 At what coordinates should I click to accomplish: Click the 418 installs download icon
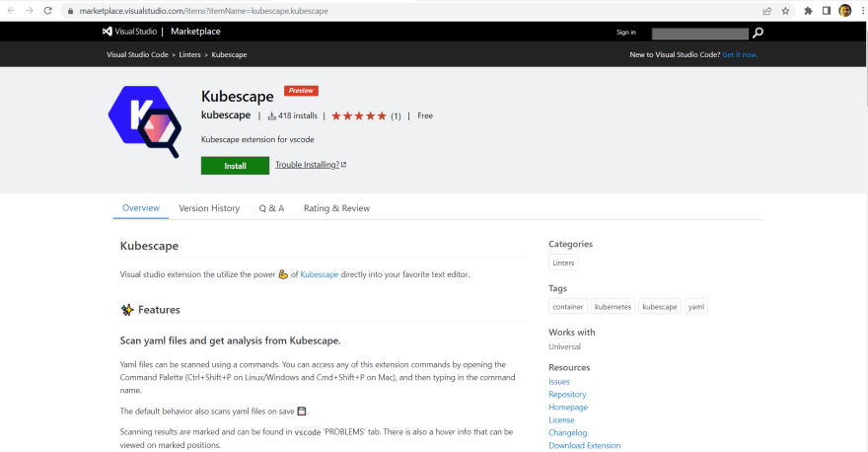click(x=272, y=115)
